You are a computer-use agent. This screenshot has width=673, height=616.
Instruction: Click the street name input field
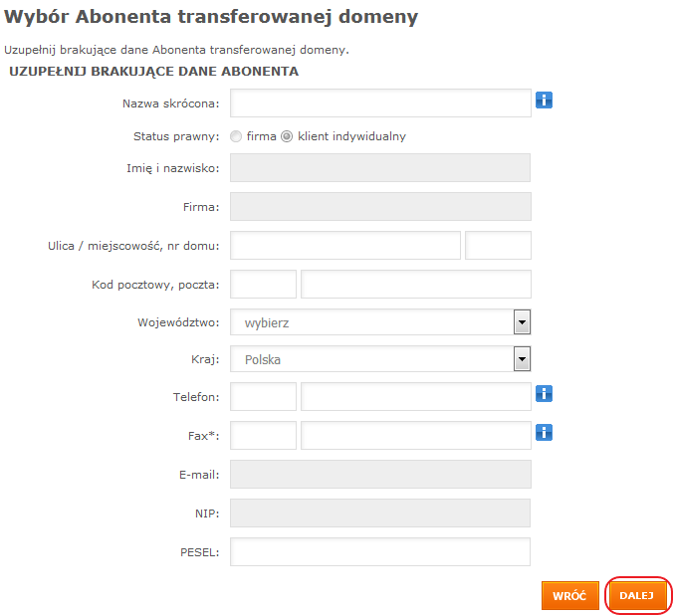(345, 246)
